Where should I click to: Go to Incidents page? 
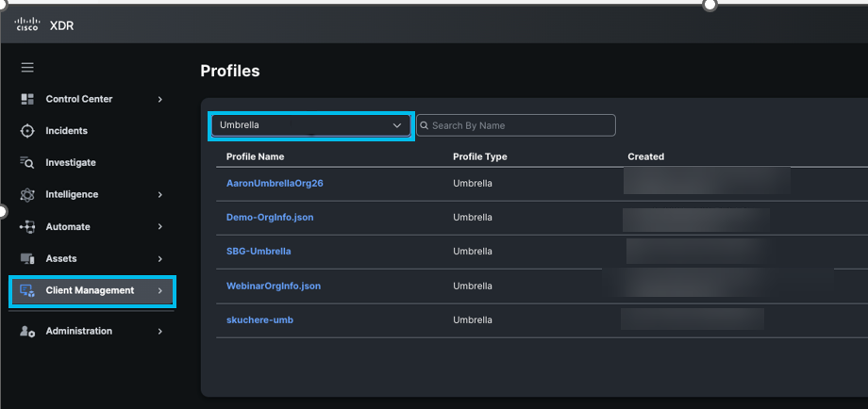click(66, 131)
